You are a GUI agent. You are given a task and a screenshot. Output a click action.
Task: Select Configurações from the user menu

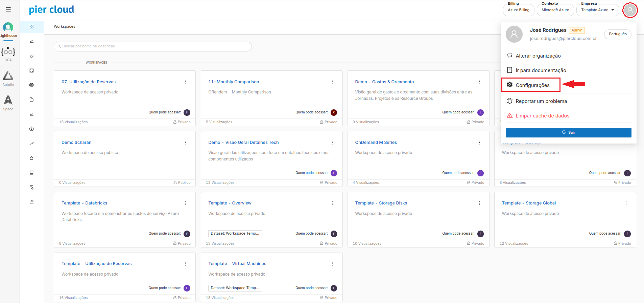coord(532,85)
